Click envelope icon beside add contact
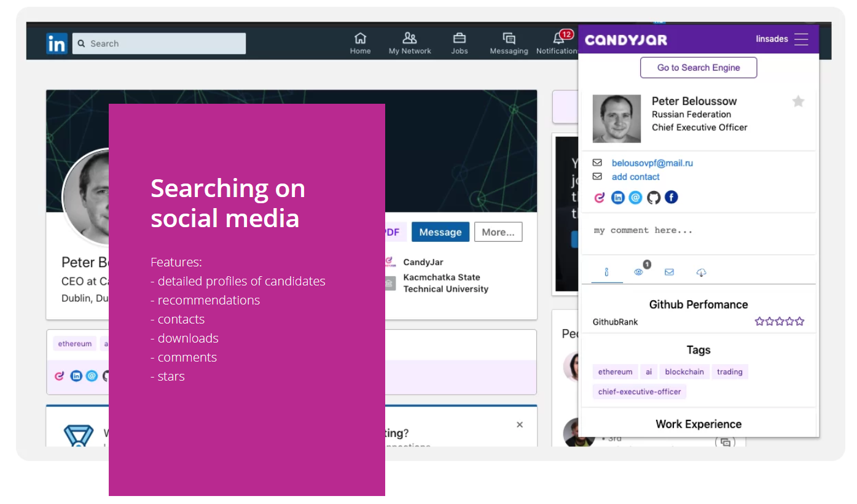 (597, 176)
